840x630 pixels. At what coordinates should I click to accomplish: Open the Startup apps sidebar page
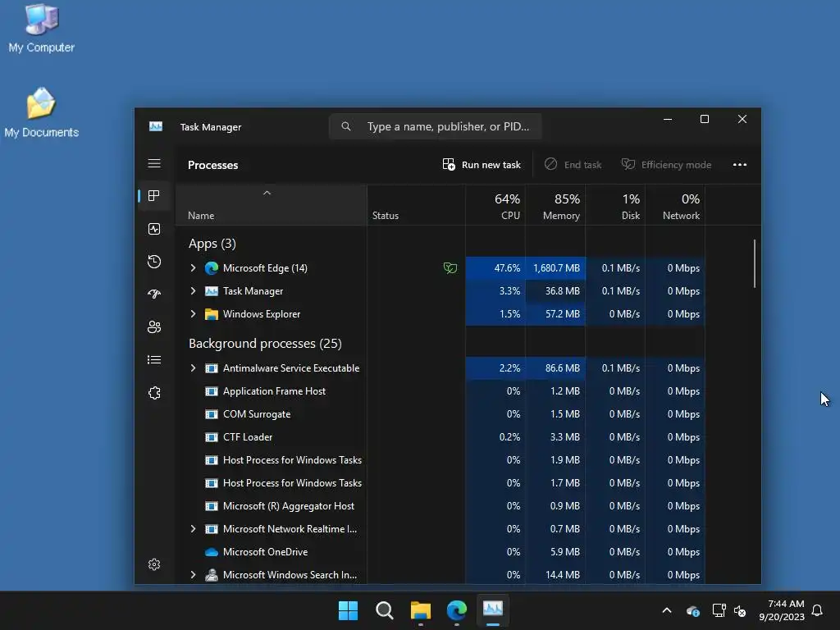point(154,294)
